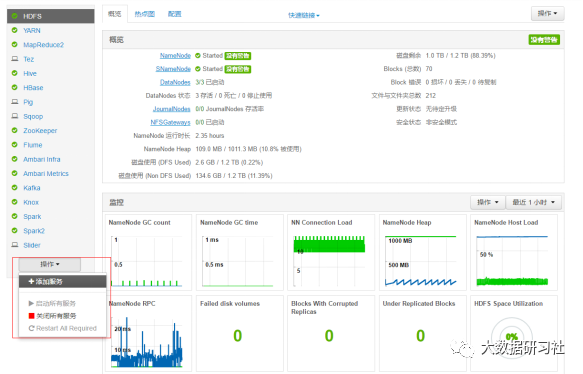This screenshot has height=374, width=583.
Task: Click the green status icon beside Flume
Action: [15, 145]
